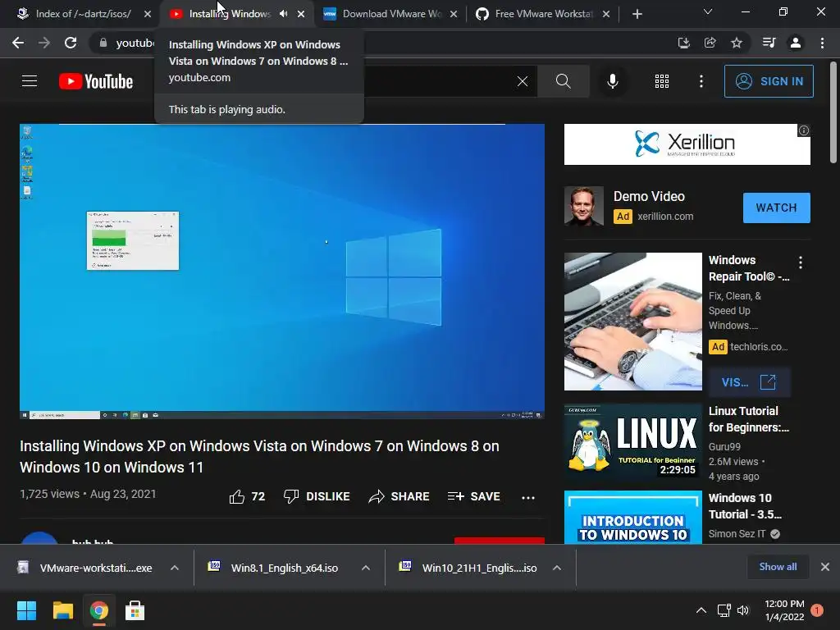Click VISIT button on Windows Repair Tool ad
Viewport: 840px width, 630px height.
pos(749,382)
